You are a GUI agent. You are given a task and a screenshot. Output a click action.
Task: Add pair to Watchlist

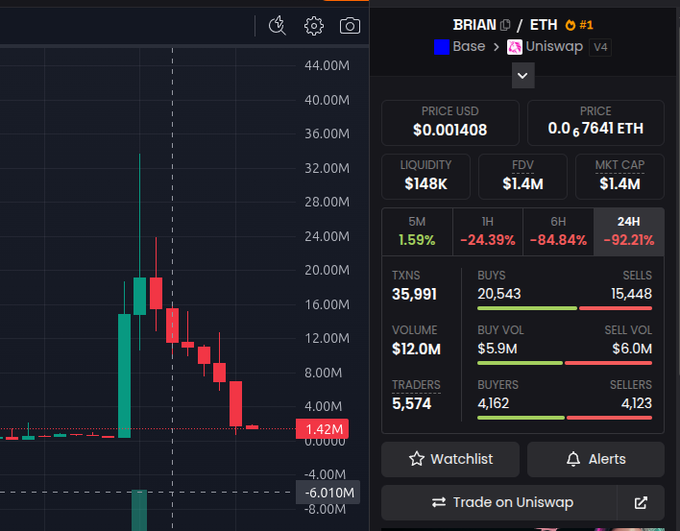point(450,459)
